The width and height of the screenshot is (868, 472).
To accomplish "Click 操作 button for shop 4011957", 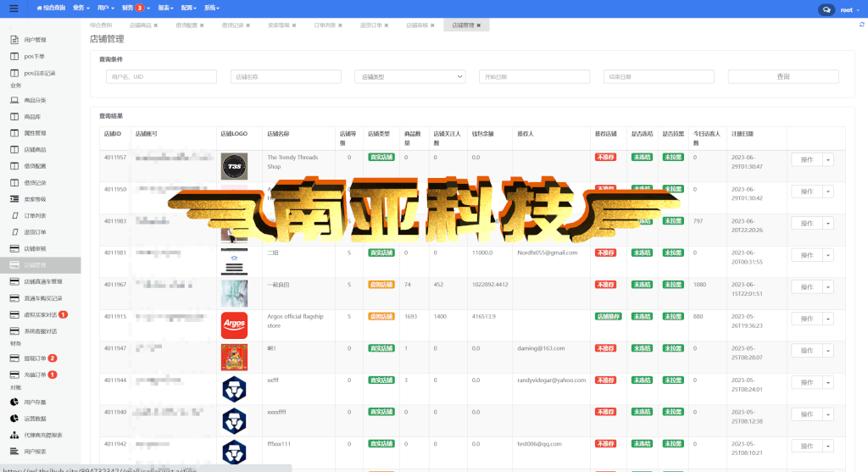I will pyautogui.click(x=807, y=160).
